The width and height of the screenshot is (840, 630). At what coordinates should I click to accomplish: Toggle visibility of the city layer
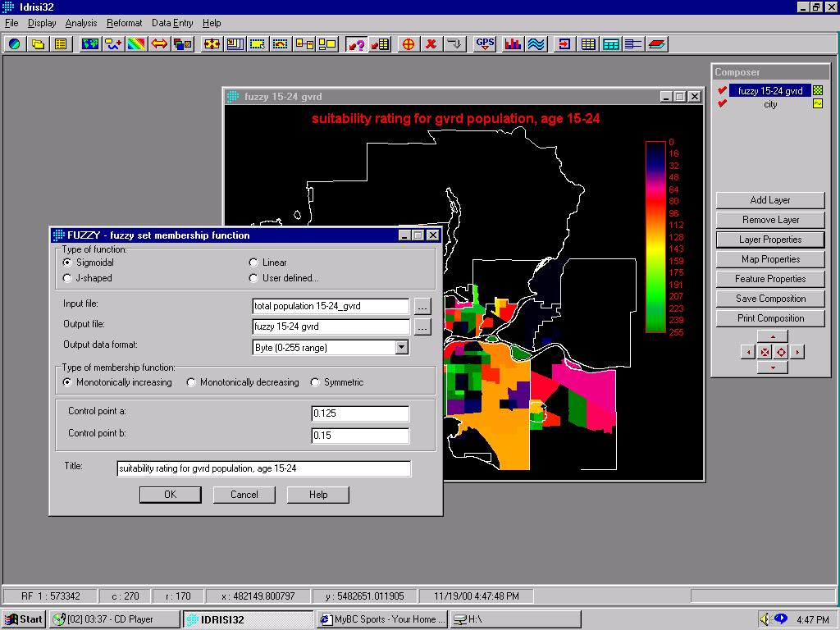coord(722,104)
